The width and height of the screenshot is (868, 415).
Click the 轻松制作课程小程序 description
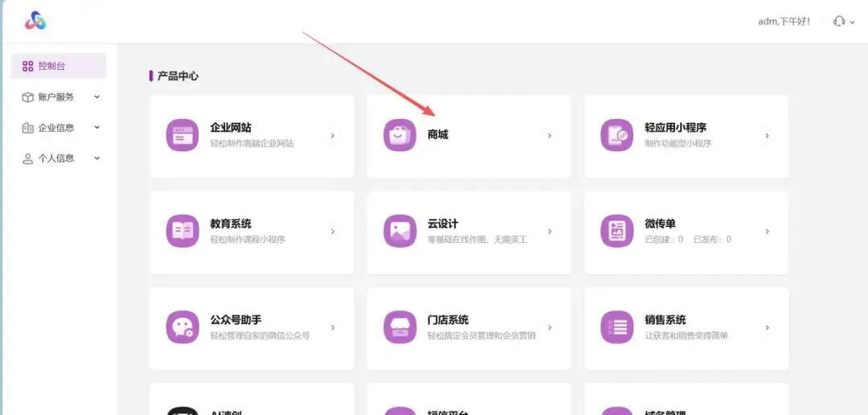pos(248,240)
